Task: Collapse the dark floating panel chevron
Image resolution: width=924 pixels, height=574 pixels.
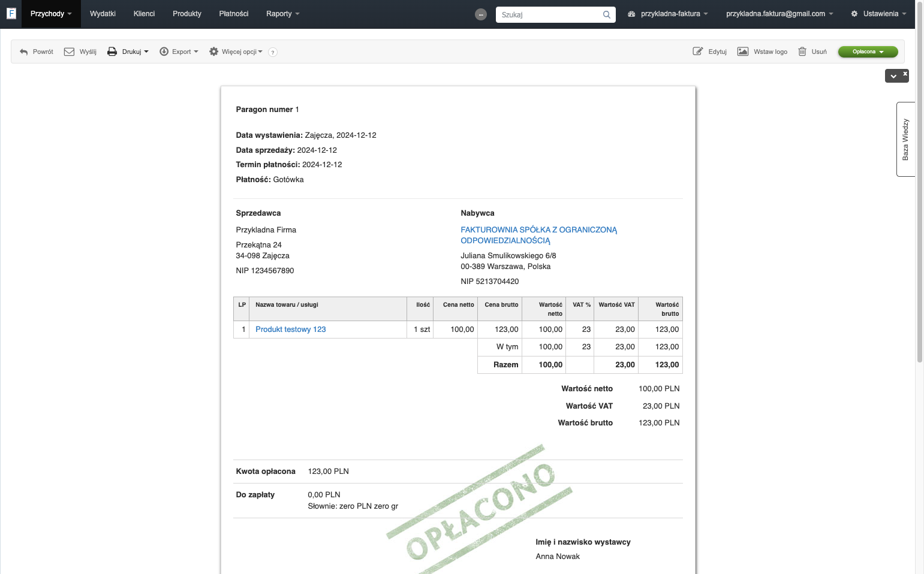Action: 893,76
